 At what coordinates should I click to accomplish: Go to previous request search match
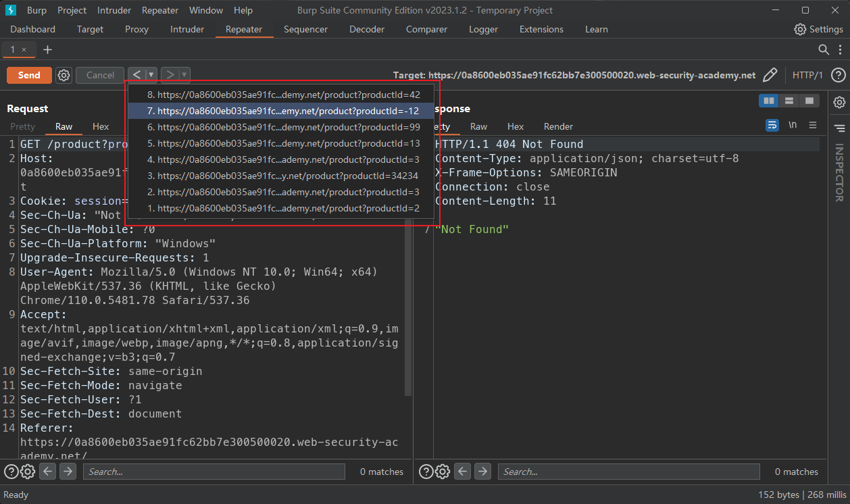tap(47, 472)
